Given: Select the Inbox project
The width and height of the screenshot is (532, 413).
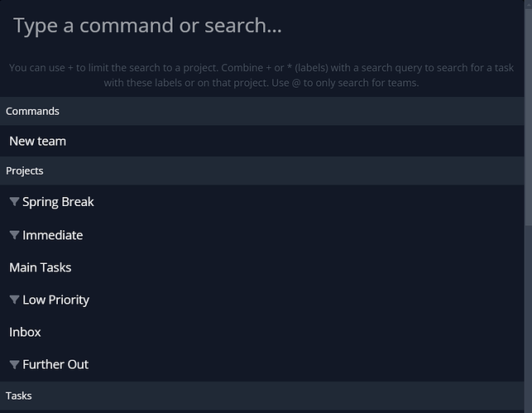Looking at the screenshot, I should coord(25,332).
